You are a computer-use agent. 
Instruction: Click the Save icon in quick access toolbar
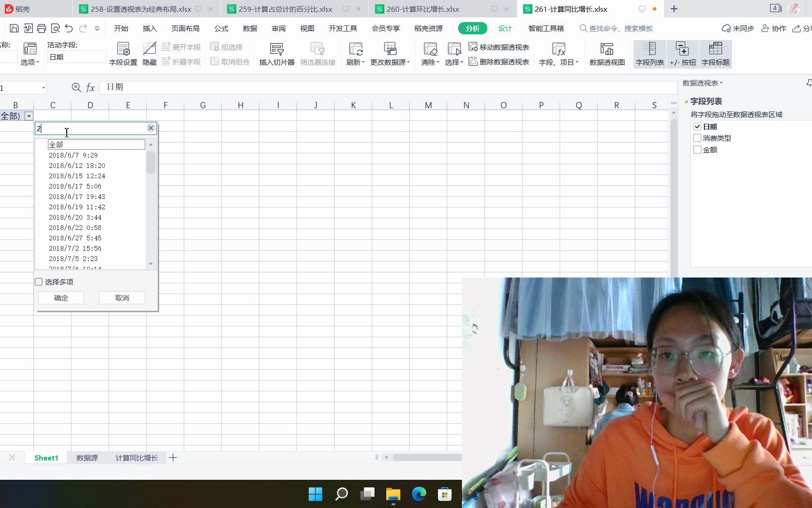coord(14,28)
